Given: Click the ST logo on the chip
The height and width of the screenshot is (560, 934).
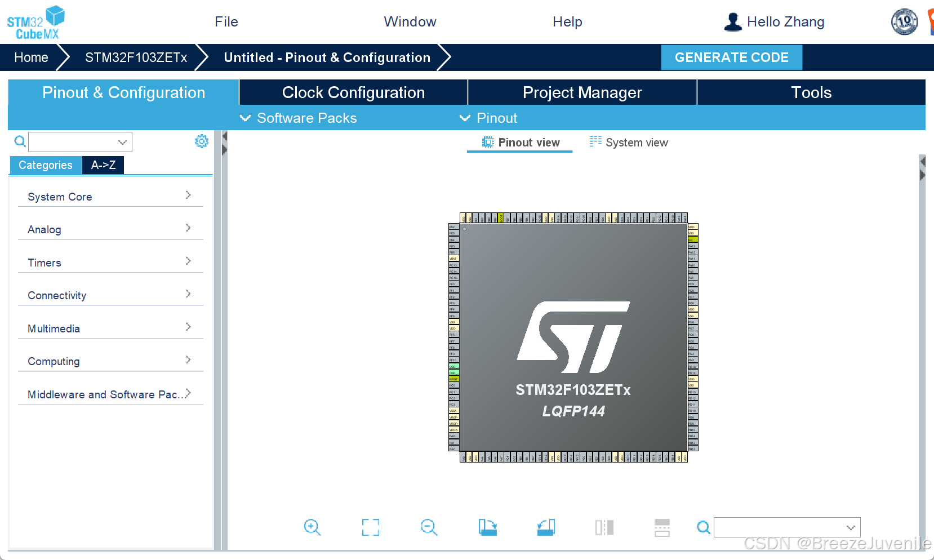Looking at the screenshot, I should (x=573, y=337).
